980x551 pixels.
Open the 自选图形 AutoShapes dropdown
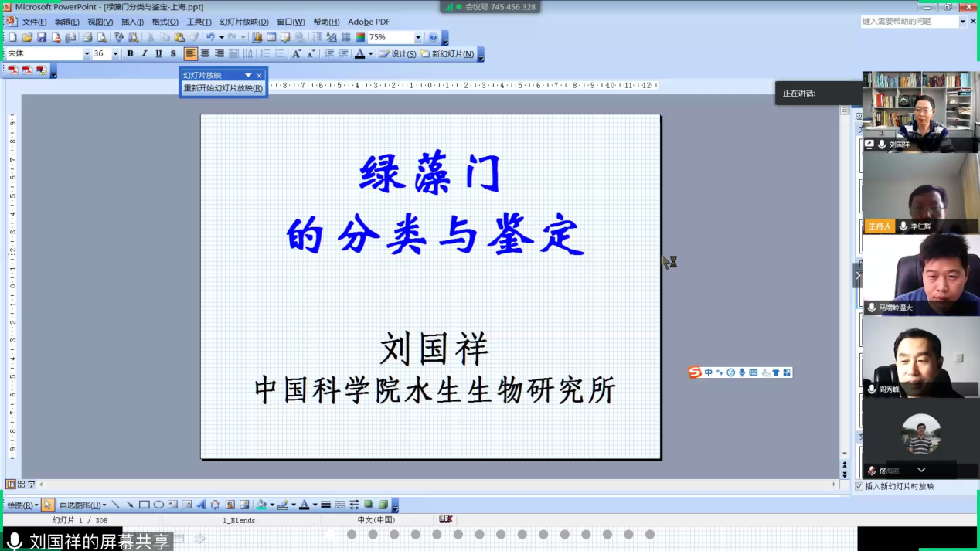(x=83, y=505)
